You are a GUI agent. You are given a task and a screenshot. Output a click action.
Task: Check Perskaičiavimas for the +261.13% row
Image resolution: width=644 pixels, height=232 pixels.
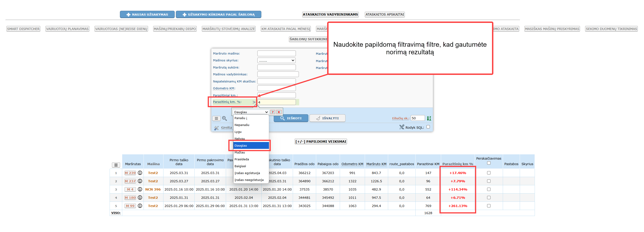[x=489, y=206]
